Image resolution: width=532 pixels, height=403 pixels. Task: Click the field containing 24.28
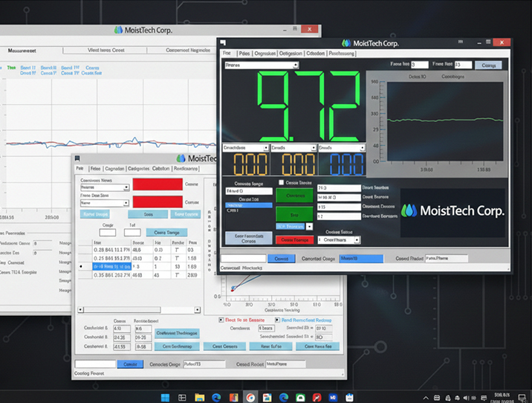[122, 338]
